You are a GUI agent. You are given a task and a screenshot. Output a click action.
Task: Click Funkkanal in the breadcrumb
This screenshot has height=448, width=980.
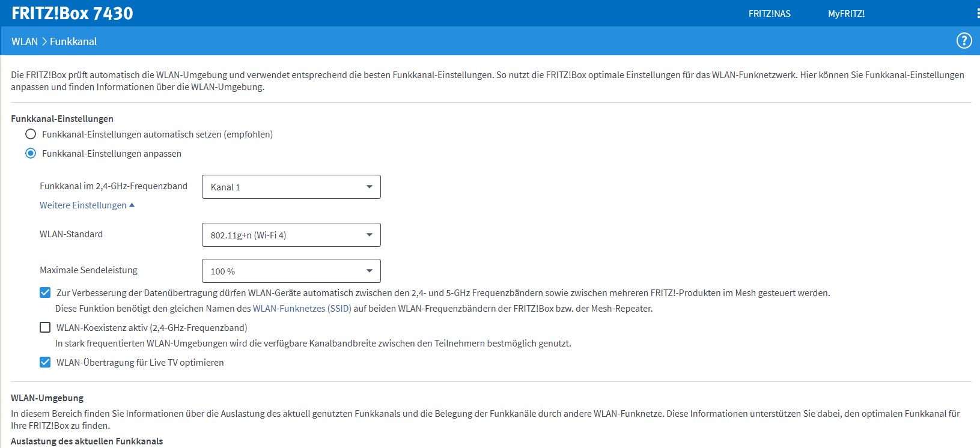(x=73, y=41)
